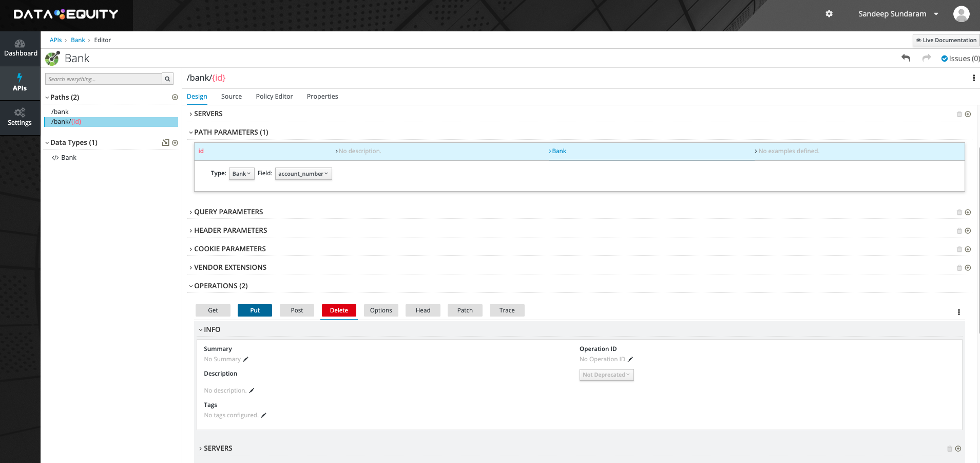Expand the QUERY PARAMETERS section
This screenshot has height=463, width=980.
click(x=226, y=212)
